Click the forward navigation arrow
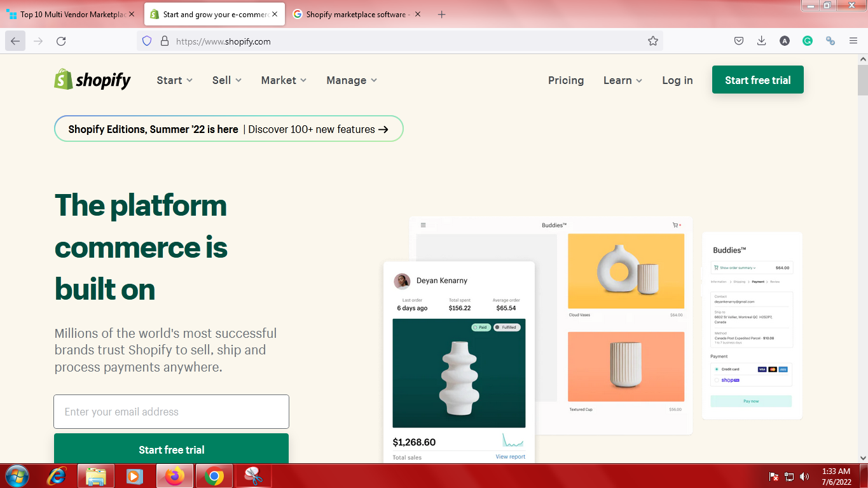Screen dimensions: 868x488 click(38, 41)
